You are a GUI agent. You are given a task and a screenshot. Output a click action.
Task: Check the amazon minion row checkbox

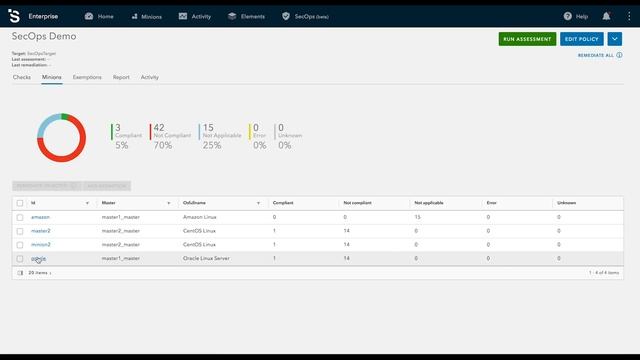coord(20,218)
